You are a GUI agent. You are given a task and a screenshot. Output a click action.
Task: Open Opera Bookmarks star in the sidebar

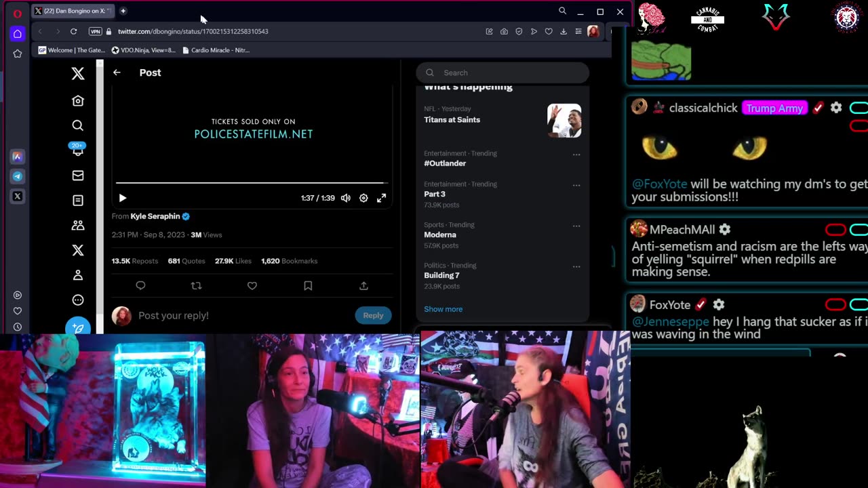click(18, 54)
